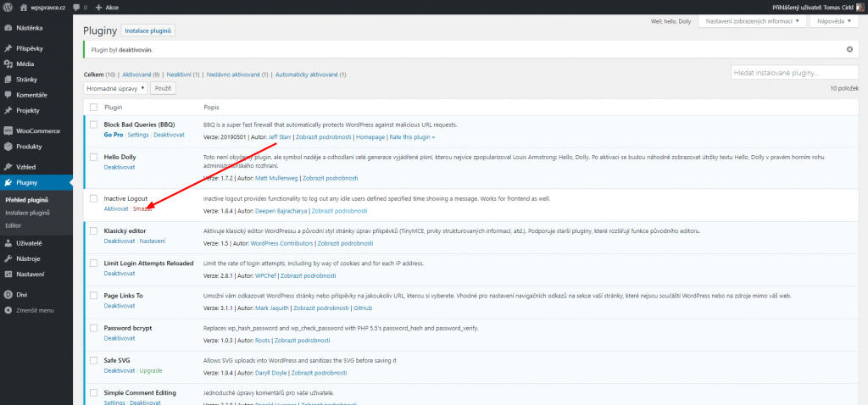Click the Zmenšit menu collapse arrow icon
Image resolution: width=868 pixels, height=405 pixels.
point(8,310)
